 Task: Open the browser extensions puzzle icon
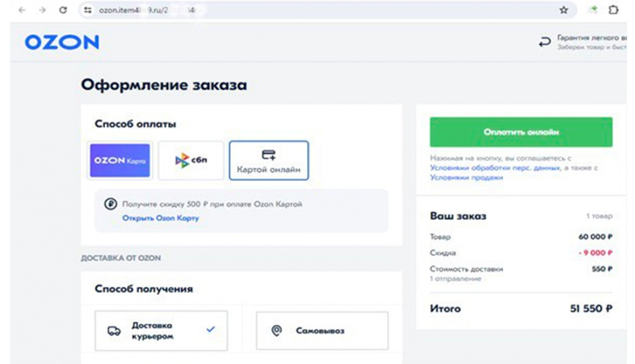[x=613, y=10]
